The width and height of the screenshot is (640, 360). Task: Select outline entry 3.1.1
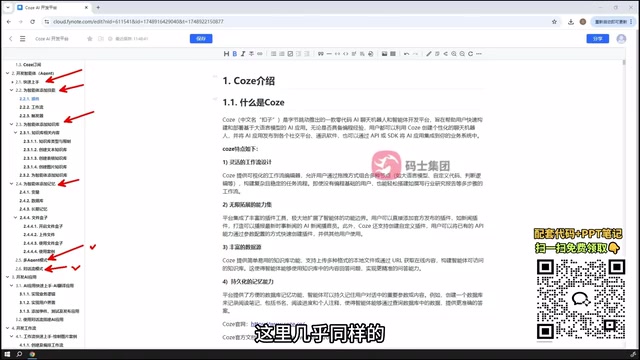[x=38, y=294]
